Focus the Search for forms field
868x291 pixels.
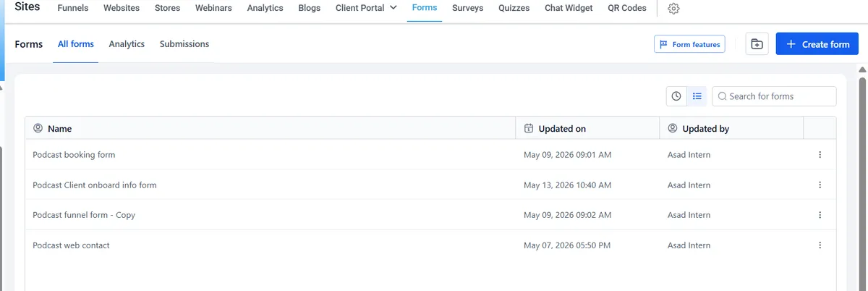point(774,96)
